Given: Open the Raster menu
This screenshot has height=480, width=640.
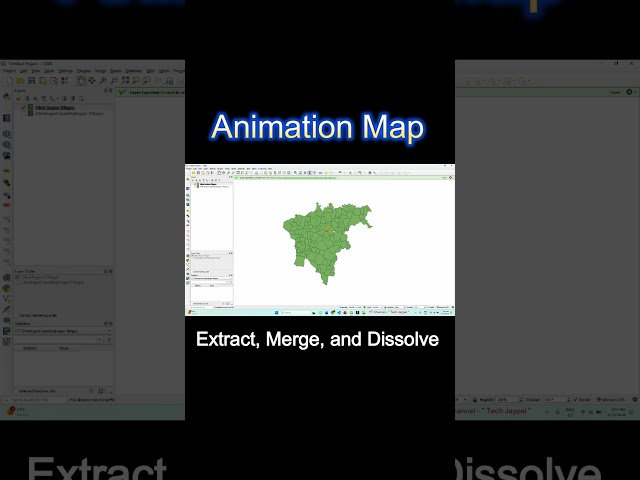Looking at the screenshot, I should pos(116,71).
